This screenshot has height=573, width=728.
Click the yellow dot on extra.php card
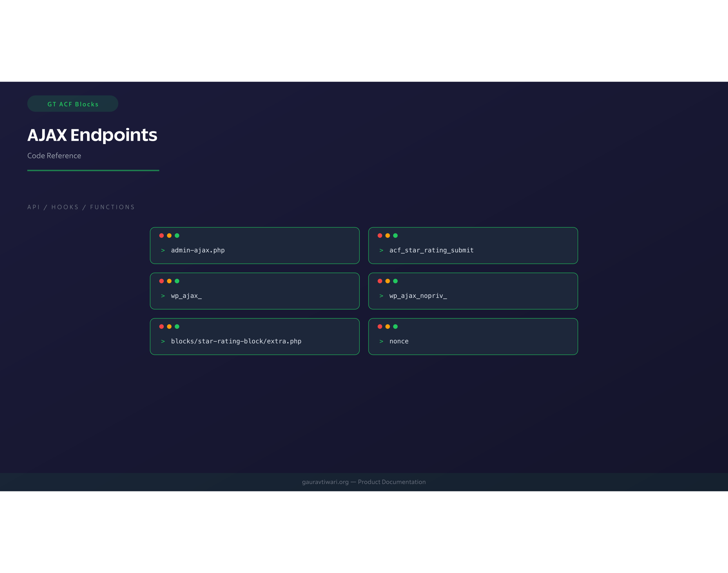pyautogui.click(x=170, y=327)
